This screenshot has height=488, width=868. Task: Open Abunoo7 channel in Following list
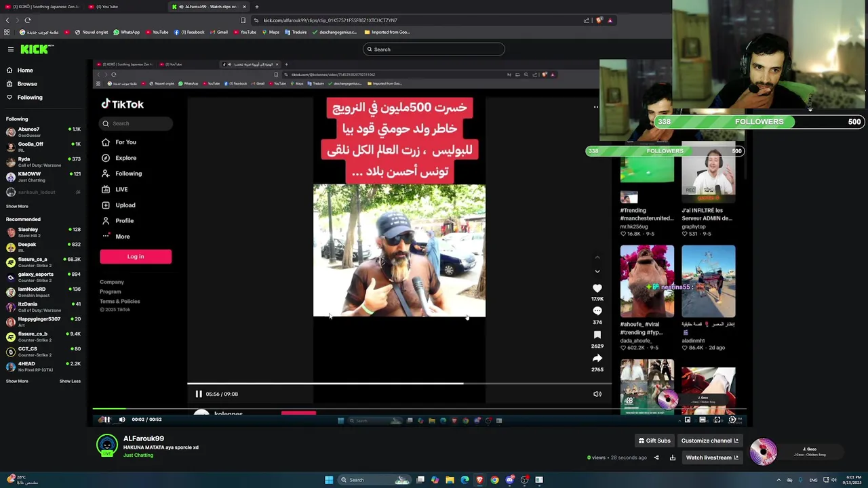click(x=43, y=131)
